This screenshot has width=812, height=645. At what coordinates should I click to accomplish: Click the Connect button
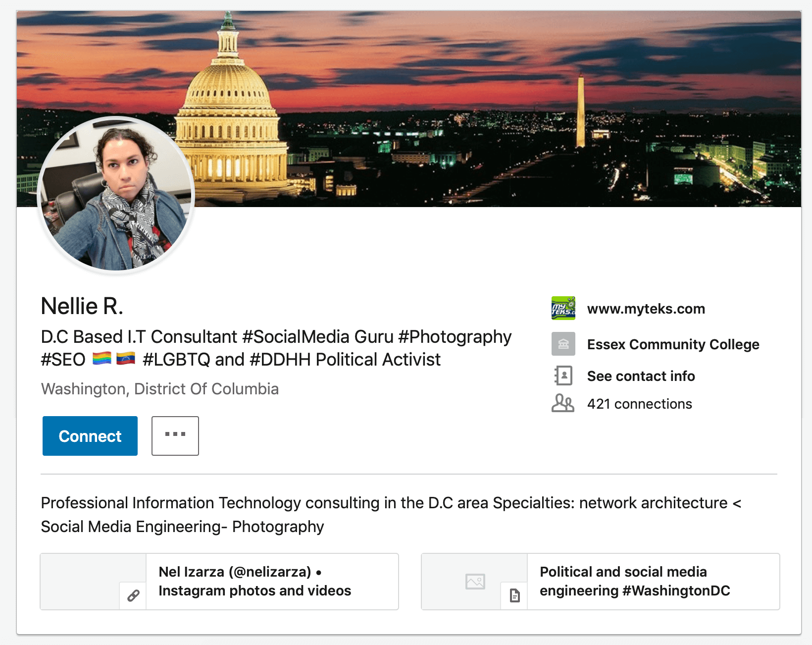pyautogui.click(x=90, y=436)
